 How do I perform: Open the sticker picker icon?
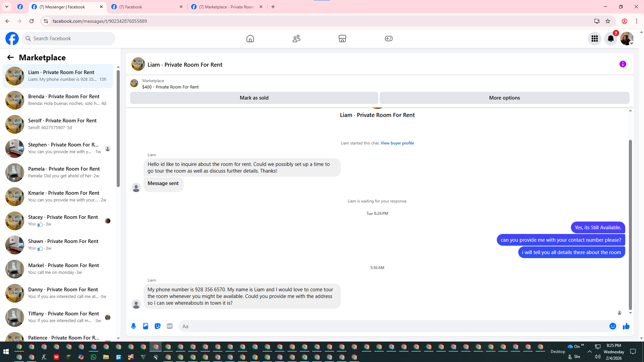(158, 326)
